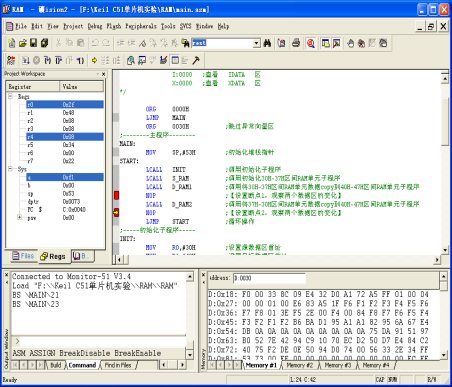Click the yellow program counter arrow in gutter
This screenshot has width=452, height=387.
pyautogui.click(x=116, y=212)
